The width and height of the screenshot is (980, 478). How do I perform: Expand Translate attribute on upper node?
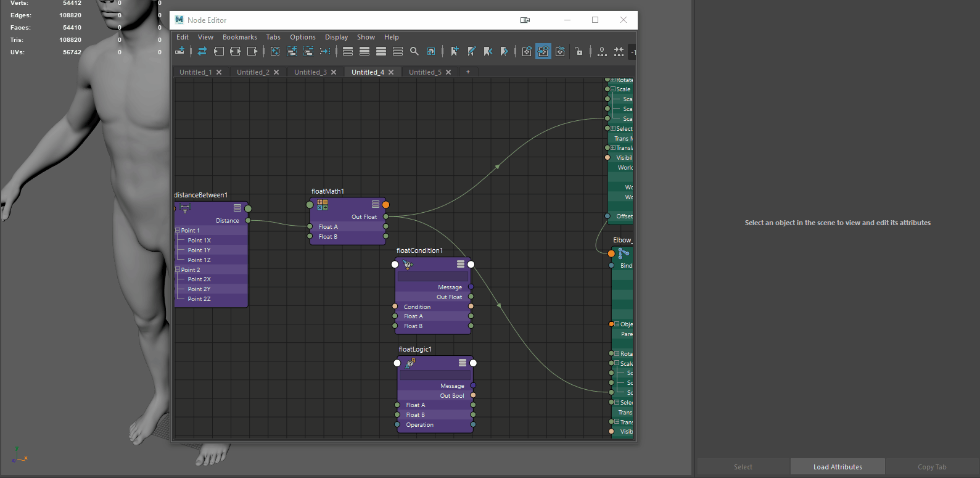(x=613, y=147)
